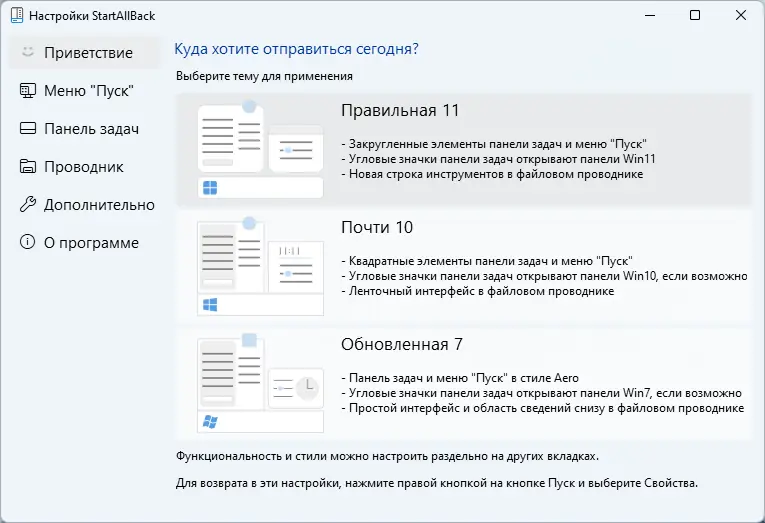This screenshot has height=523, width=765.
Task: Click the Windows 10 logo in second preview
Action: [x=210, y=305]
